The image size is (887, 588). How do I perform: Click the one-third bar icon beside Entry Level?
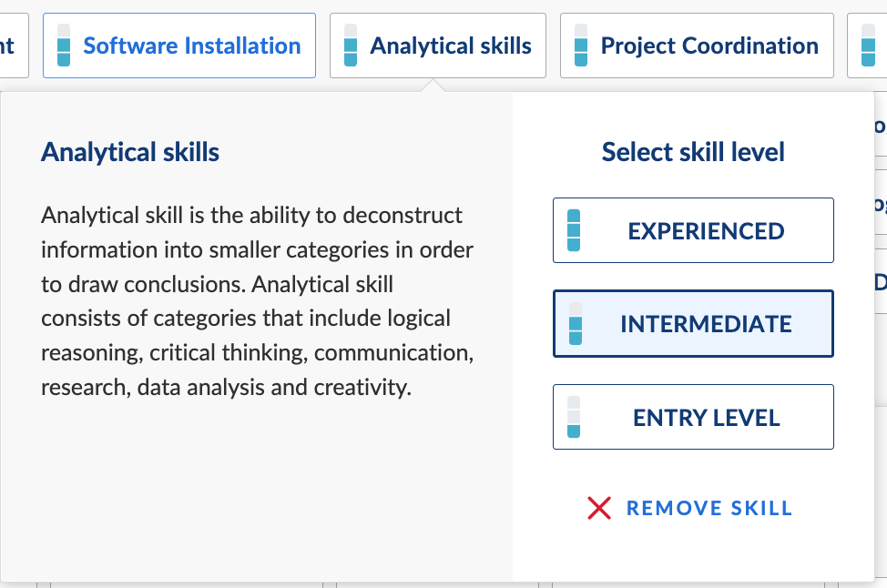574,417
